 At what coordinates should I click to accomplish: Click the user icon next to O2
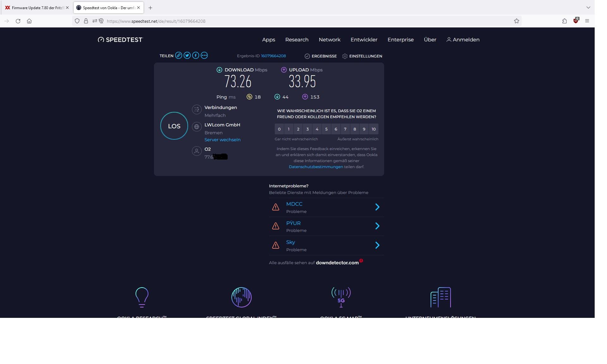coord(197,151)
